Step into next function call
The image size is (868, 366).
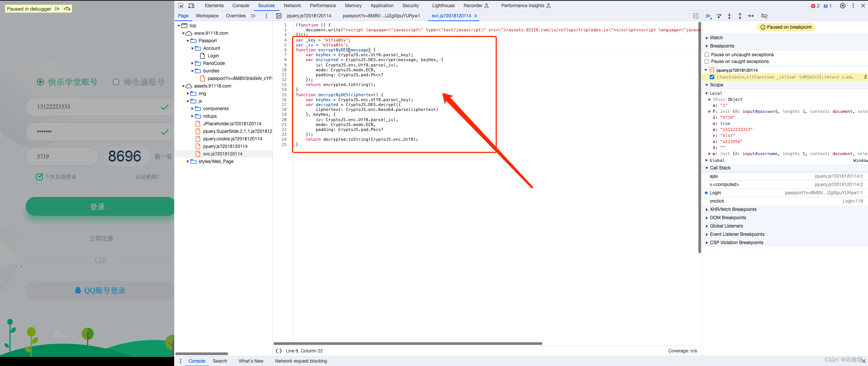click(x=729, y=16)
